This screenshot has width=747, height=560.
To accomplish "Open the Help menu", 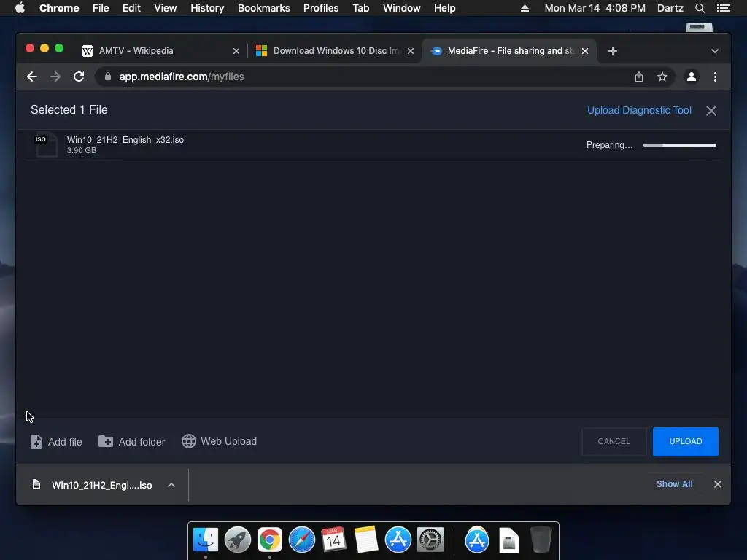I will [x=444, y=8].
